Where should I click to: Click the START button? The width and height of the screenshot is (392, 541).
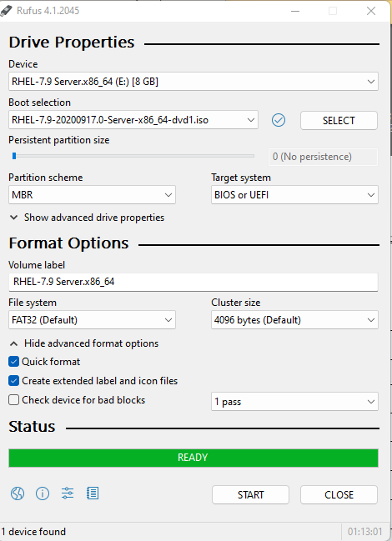tap(250, 495)
